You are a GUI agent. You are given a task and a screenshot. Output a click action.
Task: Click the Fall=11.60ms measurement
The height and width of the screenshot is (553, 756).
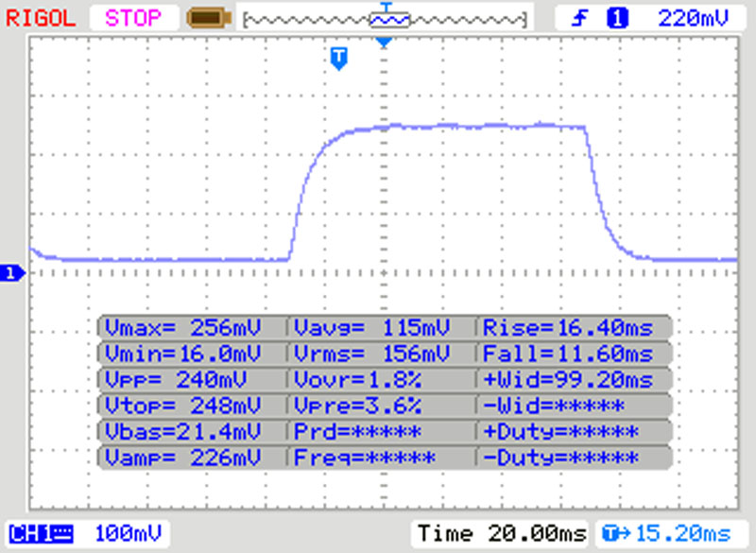[568, 354]
